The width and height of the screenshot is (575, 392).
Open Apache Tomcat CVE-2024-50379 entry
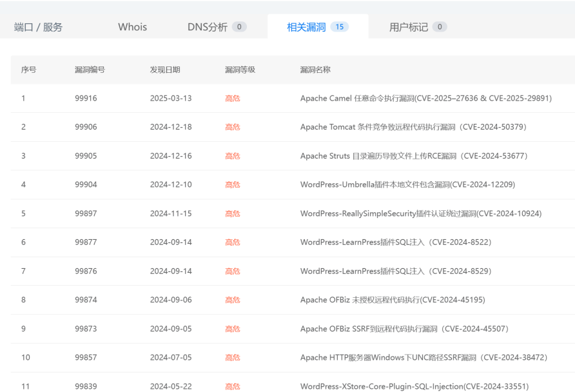414,127
